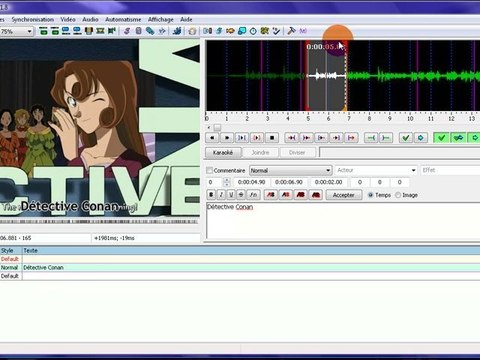
Task: Open the Automatisme menu
Action: (123, 19)
